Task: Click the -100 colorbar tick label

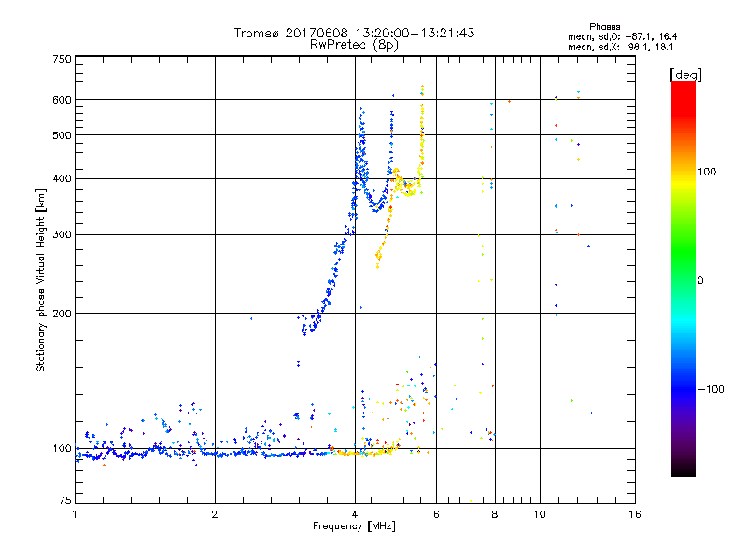Action: [712, 389]
